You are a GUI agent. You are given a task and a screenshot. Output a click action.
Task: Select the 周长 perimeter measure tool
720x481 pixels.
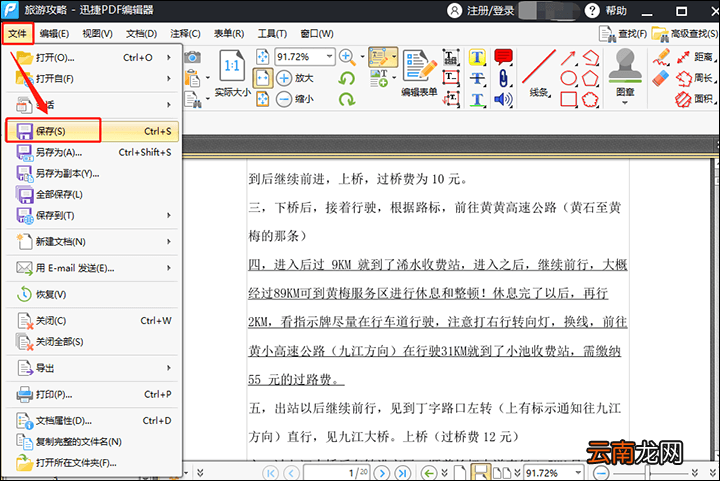[695, 78]
